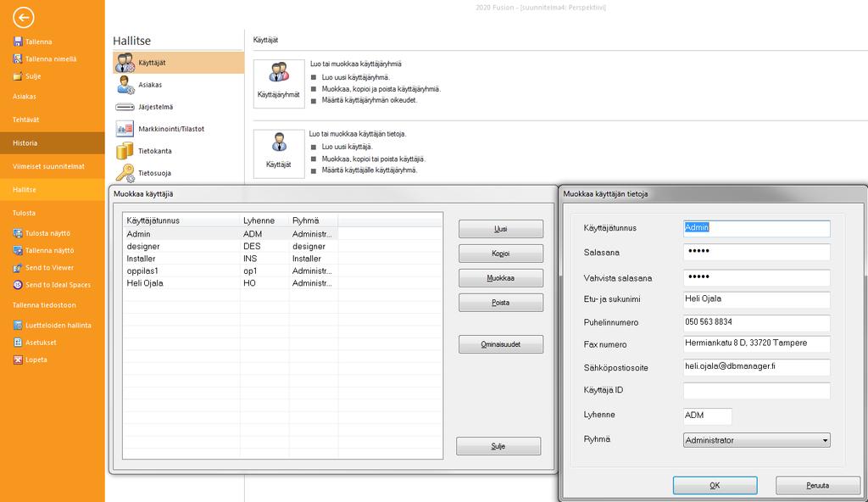The width and height of the screenshot is (868, 502).
Task: Click the Fax numero field
Action: pos(757,343)
